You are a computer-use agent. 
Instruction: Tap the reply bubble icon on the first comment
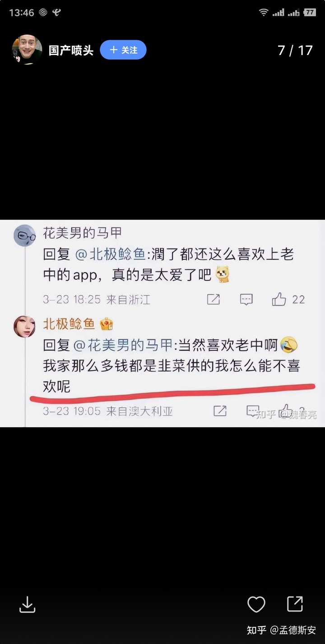(x=246, y=299)
